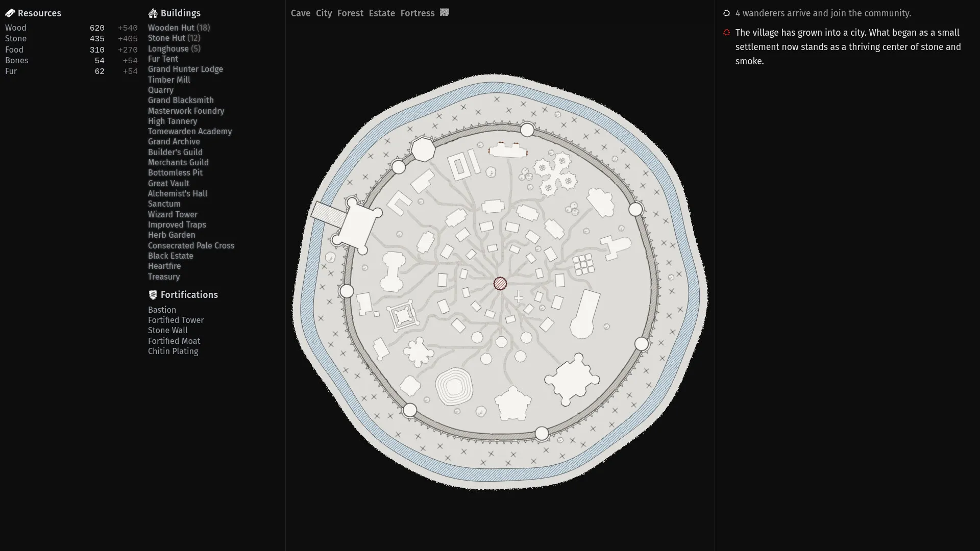Switch to the City tab
This screenshot has width=980, height=551.
pos(324,13)
